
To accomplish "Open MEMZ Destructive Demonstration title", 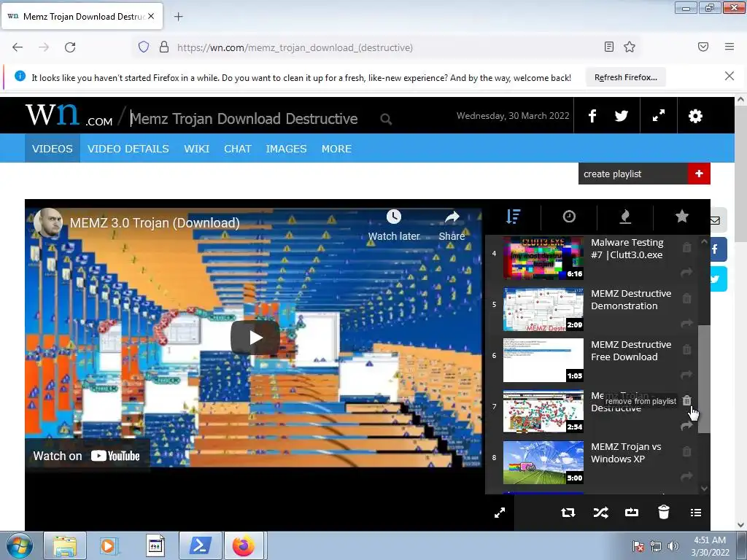I will (631, 300).
